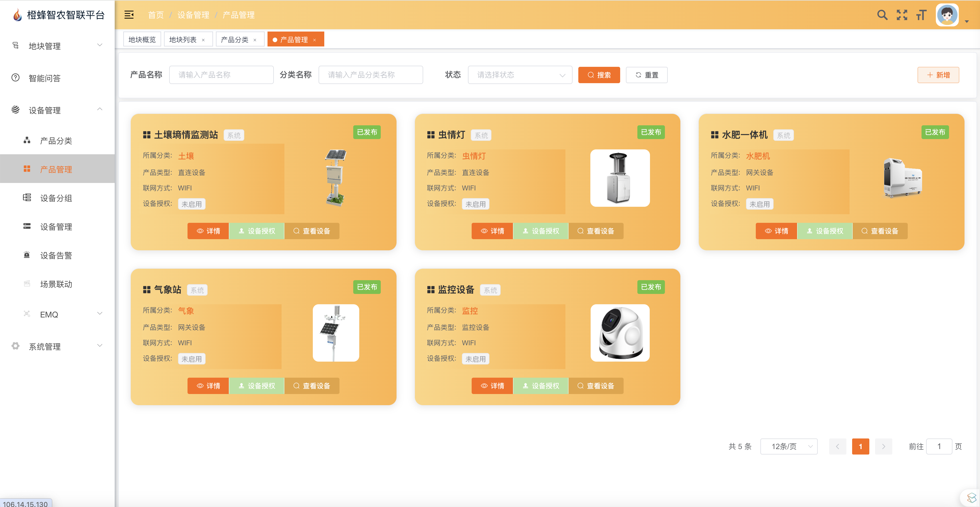Collapse the 设备管理 parent menu
The image size is (980, 507).
click(x=57, y=110)
